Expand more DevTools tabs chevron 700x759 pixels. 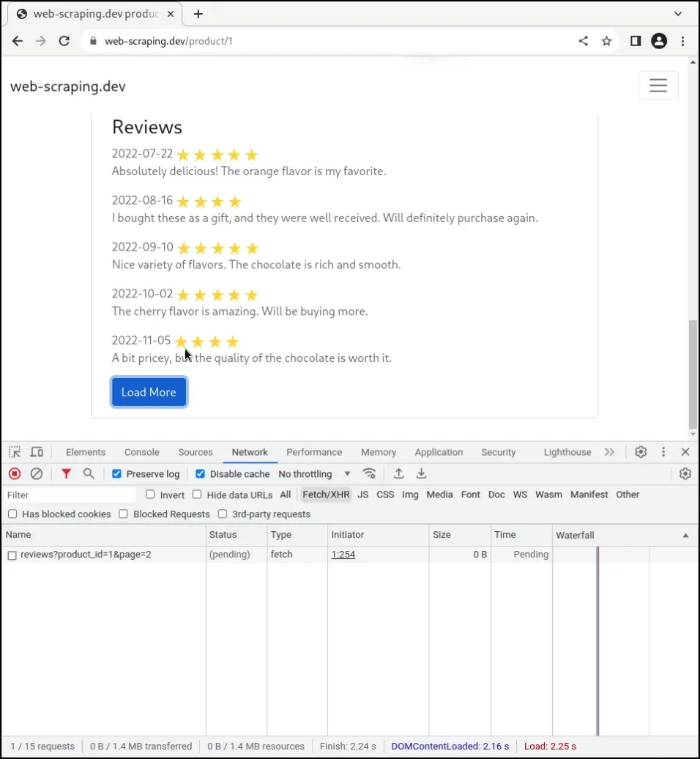pyautogui.click(x=609, y=452)
